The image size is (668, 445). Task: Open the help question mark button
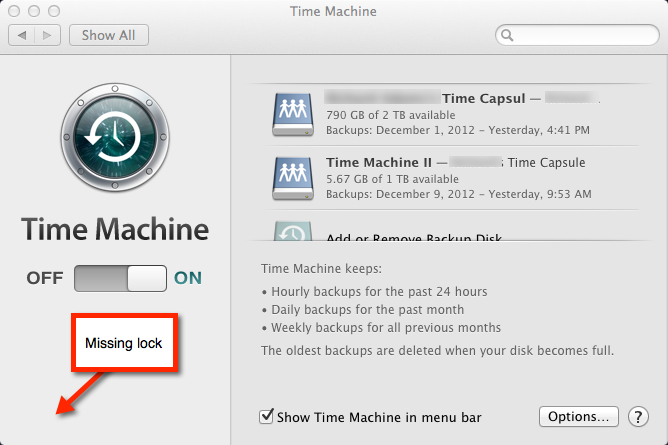638,417
